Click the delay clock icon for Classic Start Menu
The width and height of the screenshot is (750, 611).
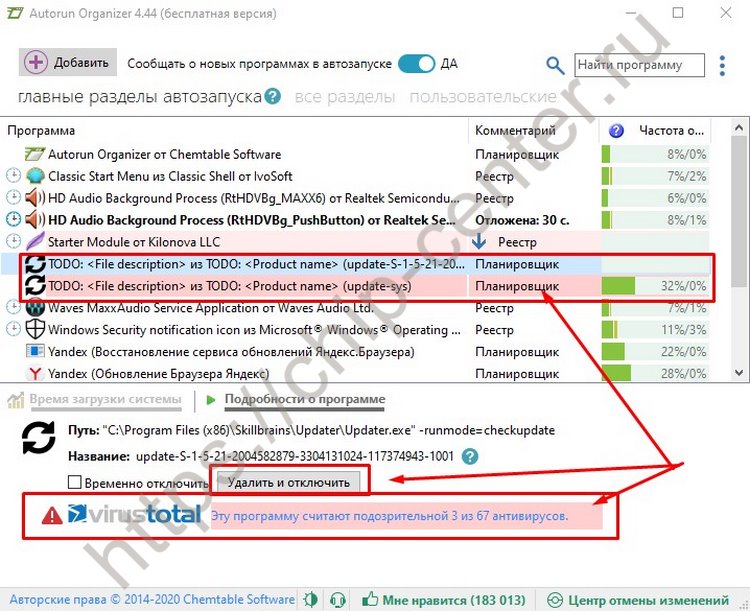13,176
